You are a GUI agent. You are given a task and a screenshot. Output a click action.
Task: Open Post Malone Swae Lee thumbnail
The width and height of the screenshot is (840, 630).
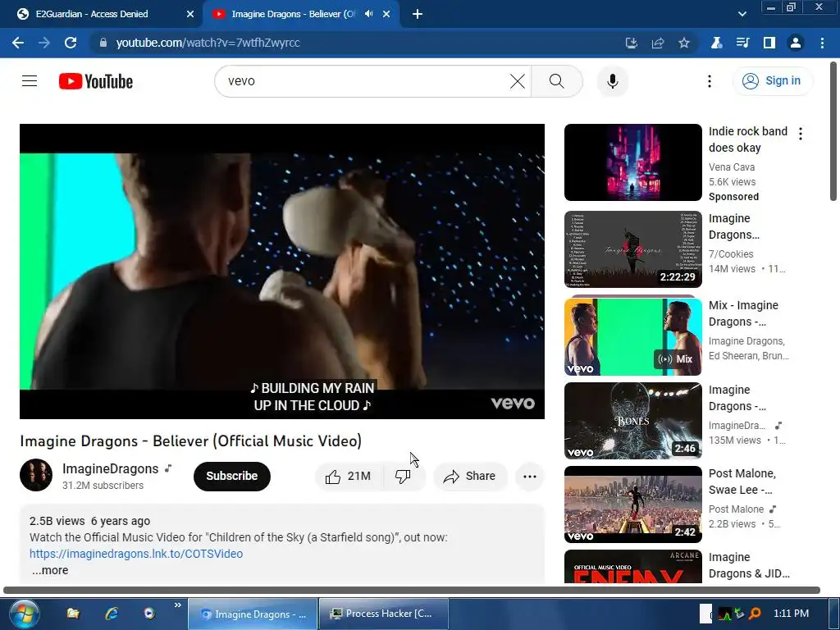coord(632,504)
